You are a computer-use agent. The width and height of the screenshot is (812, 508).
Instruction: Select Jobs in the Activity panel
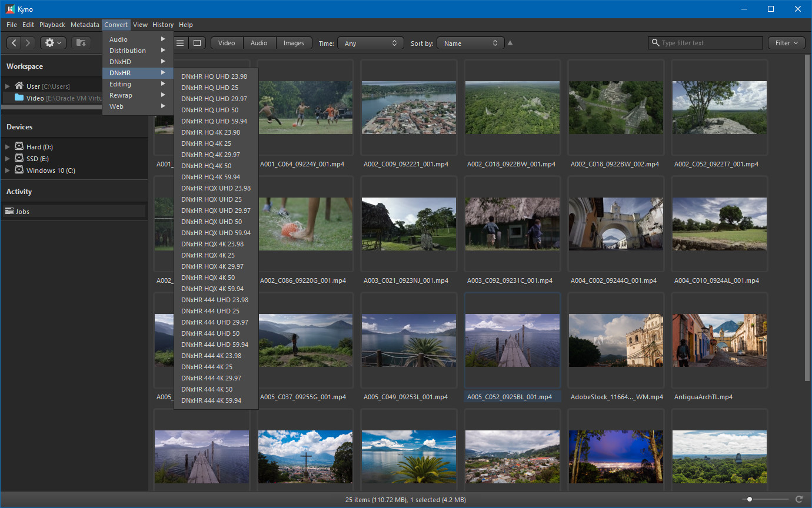click(22, 211)
